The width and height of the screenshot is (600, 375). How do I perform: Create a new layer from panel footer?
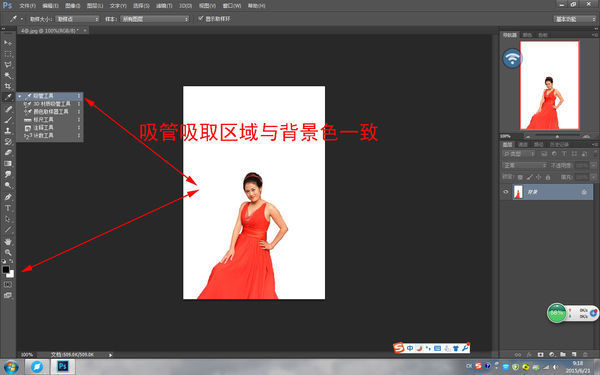574,355
